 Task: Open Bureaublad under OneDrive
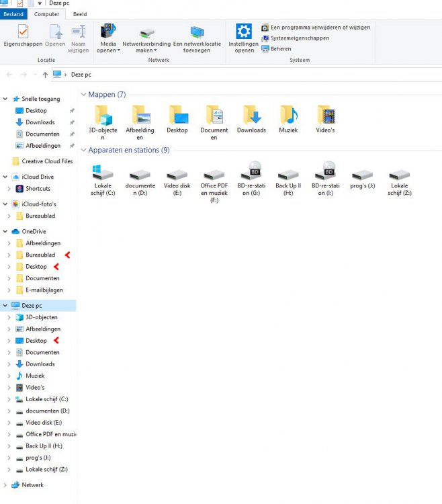pos(40,255)
